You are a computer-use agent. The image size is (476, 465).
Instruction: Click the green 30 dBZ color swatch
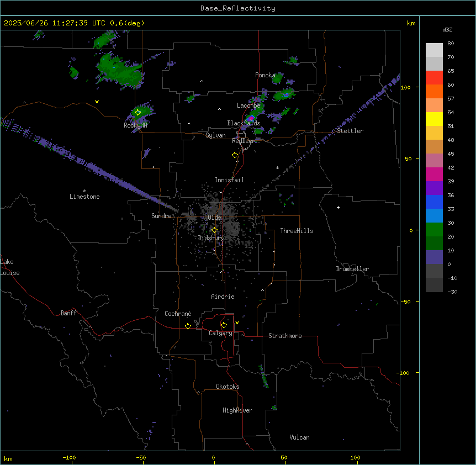pyautogui.click(x=434, y=230)
